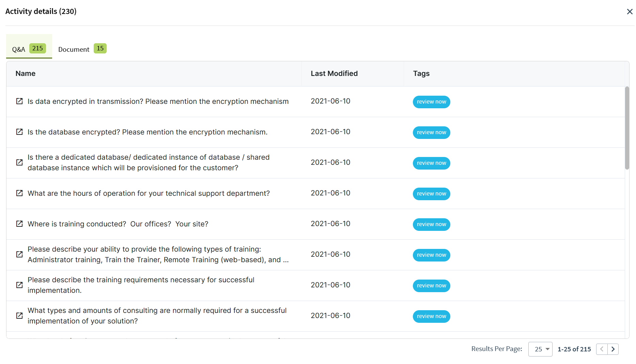Click review now tag for consulting amounts row
The width and height of the screenshot is (636, 364).
point(431,316)
